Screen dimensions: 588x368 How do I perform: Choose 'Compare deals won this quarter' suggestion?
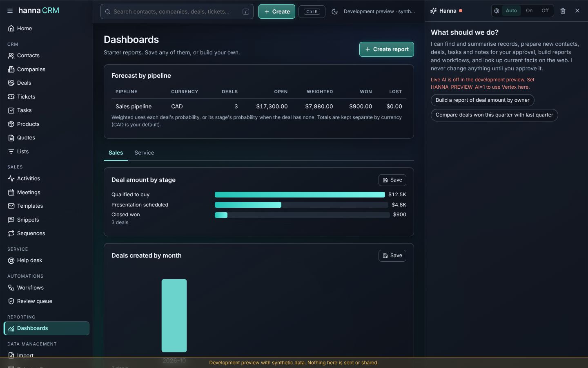pos(494,115)
